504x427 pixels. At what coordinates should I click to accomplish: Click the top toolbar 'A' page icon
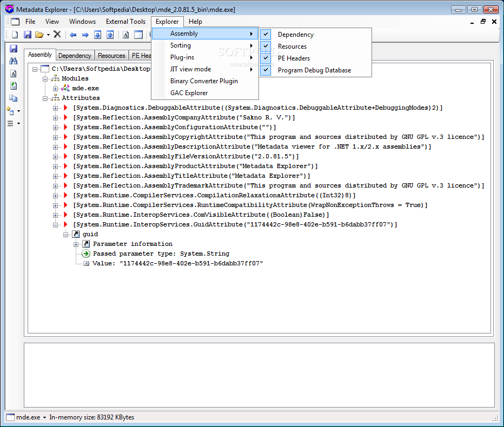125,35
